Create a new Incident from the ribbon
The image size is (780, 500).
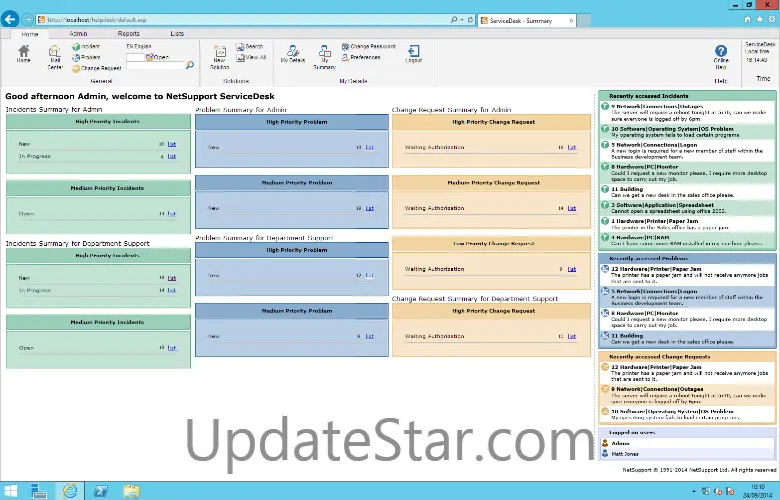86,46
